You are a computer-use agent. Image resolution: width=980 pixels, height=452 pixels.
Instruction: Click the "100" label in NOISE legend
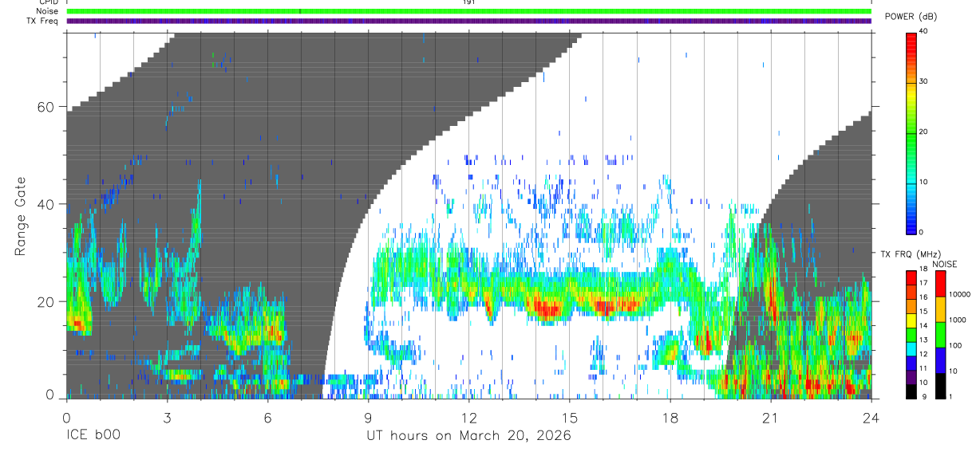pos(954,345)
